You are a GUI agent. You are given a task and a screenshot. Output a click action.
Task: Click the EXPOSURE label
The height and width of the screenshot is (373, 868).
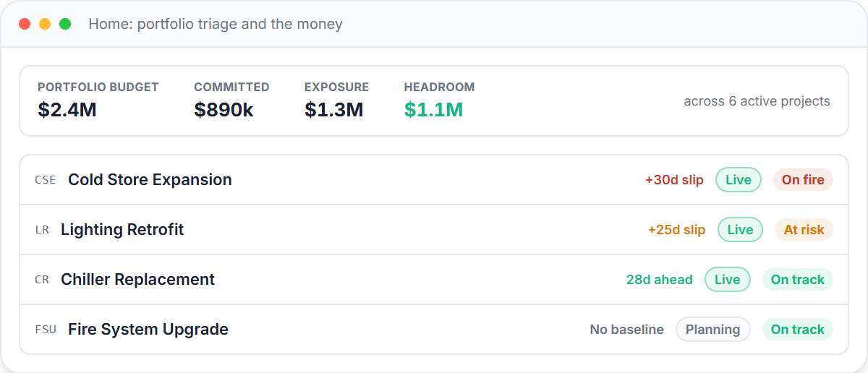[x=336, y=87]
